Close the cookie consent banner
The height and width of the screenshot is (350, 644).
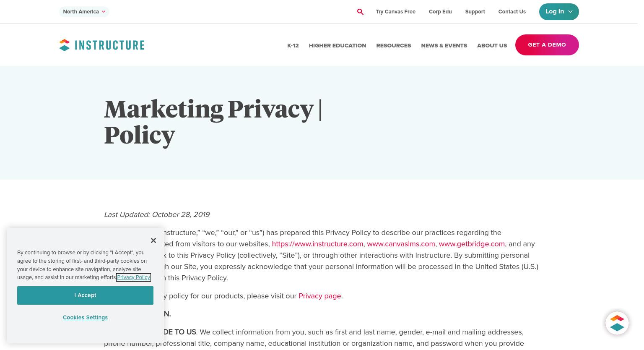pyautogui.click(x=153, y=240)
